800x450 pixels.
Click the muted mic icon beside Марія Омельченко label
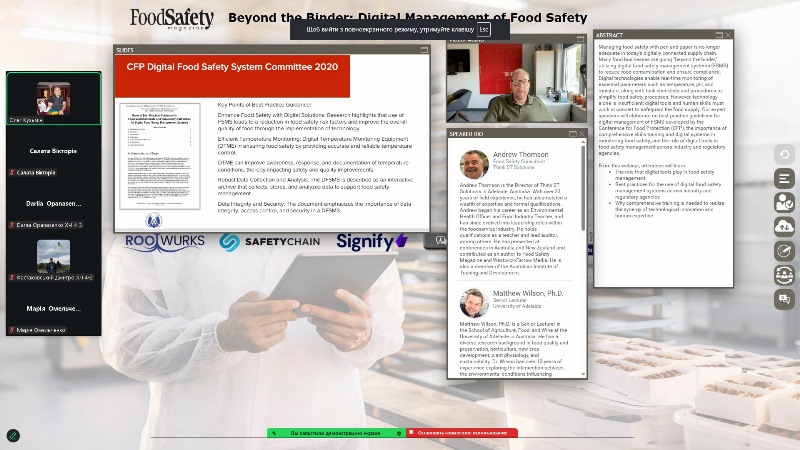coord(12,330)
